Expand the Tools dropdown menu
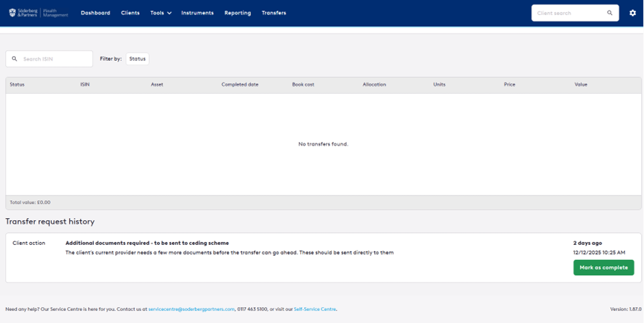644x323 pixels. 160,13
